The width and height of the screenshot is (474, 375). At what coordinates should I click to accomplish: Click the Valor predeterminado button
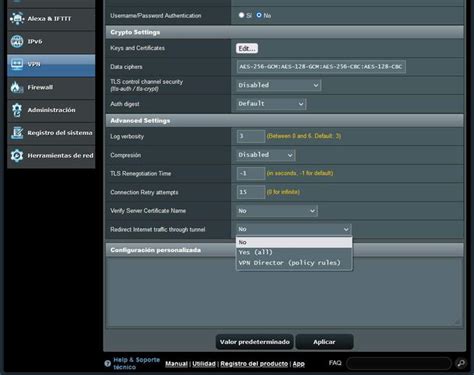[255, 342]
